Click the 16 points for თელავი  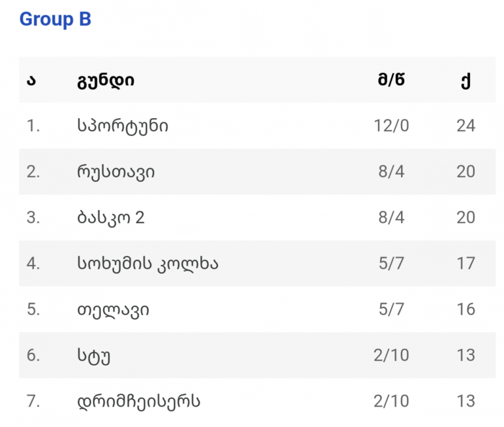click(x=466, y=310)
